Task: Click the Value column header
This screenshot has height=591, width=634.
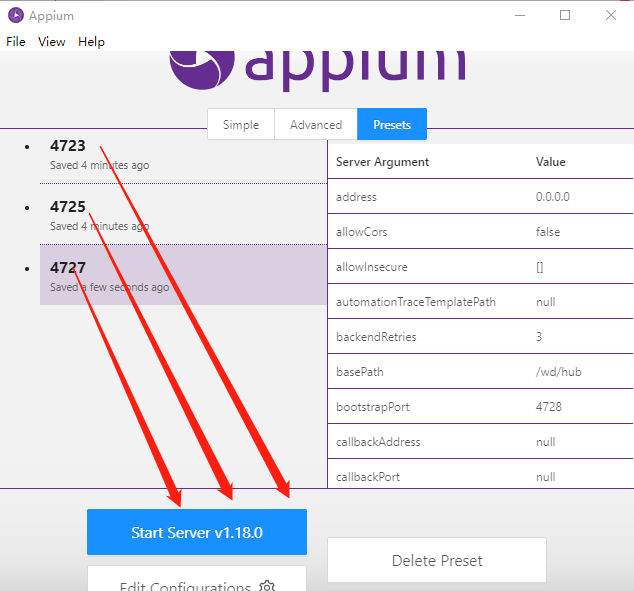Action: click(x=551, y=162)
